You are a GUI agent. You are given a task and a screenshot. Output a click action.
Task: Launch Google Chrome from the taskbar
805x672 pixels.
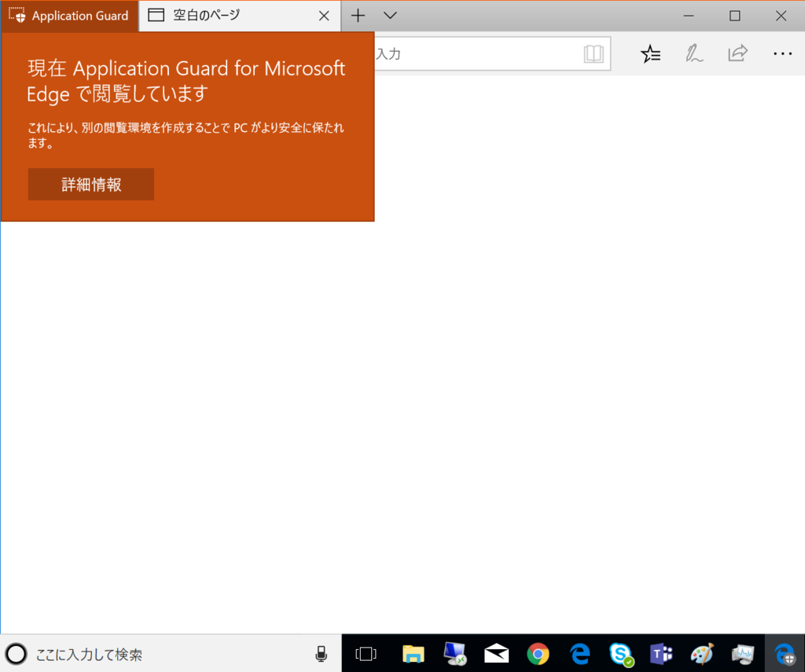pos(538,653)
